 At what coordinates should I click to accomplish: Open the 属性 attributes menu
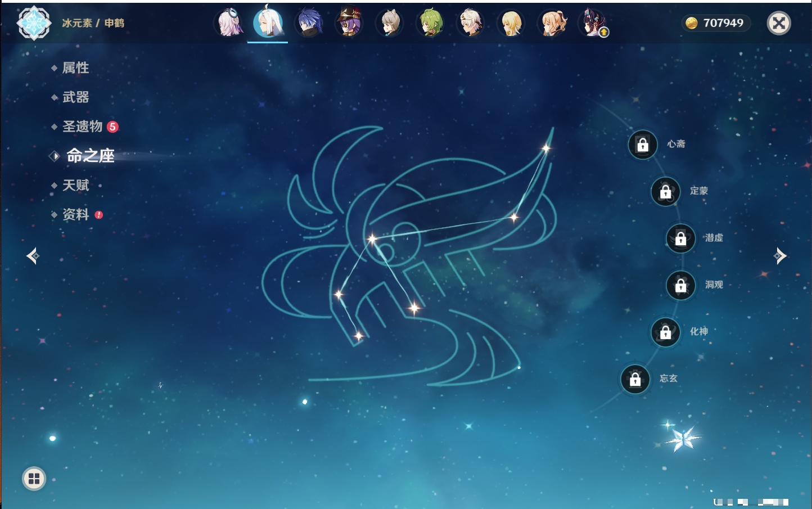pos(75,68)
